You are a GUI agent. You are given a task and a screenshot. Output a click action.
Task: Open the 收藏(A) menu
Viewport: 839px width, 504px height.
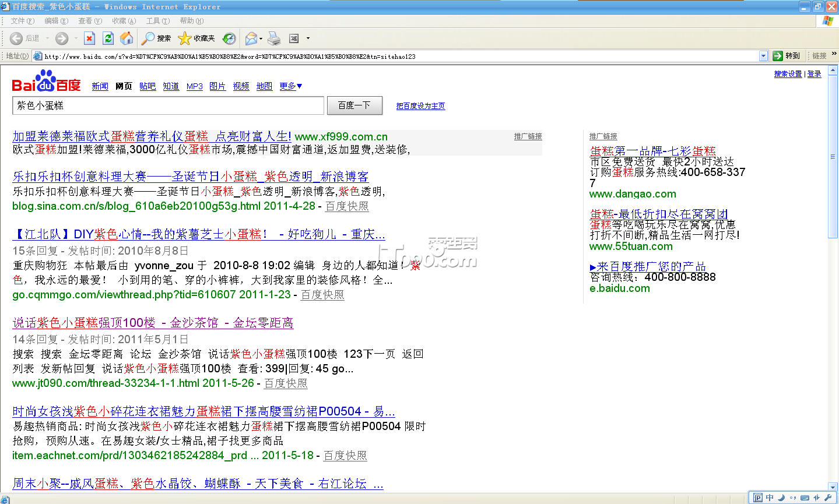click(x=124, y=21)
